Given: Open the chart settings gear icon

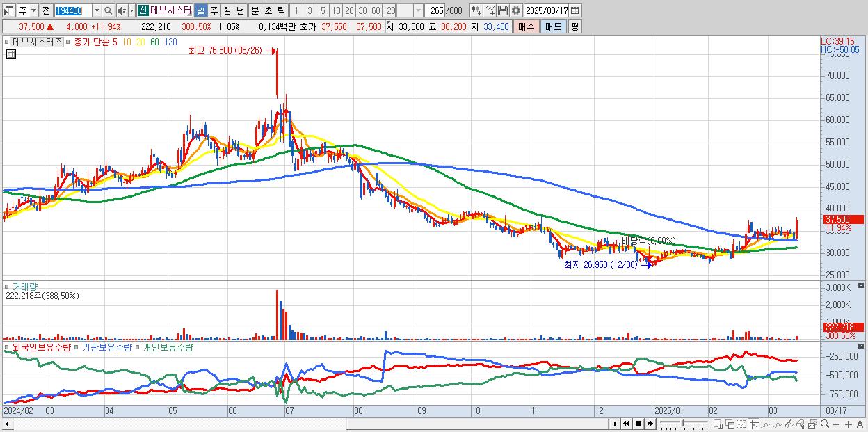Looking at the screenshot, I should tap(515, 10).
